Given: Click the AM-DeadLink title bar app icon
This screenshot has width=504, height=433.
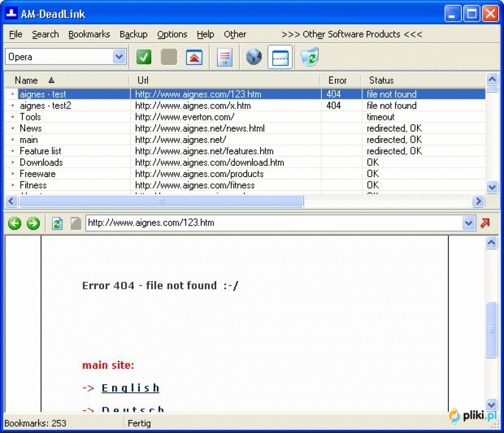Looking at the screenshot, I should pos(11,13).
